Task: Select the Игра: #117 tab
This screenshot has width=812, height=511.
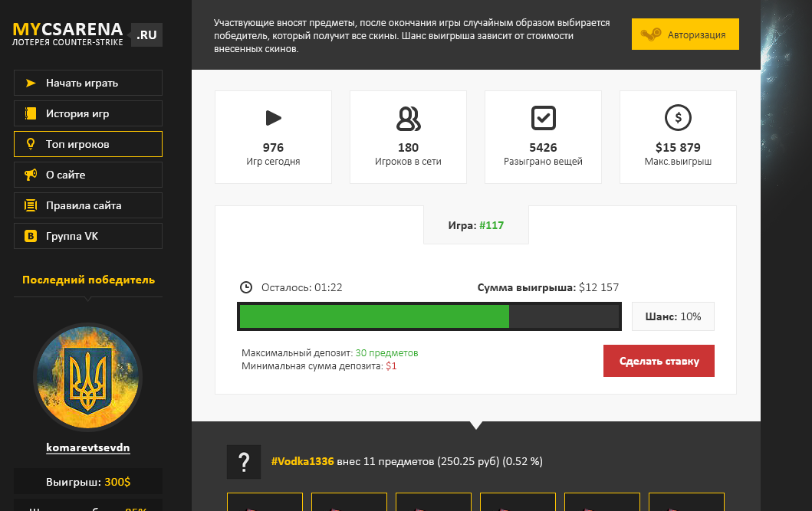Action: click(x=476, y=225)
